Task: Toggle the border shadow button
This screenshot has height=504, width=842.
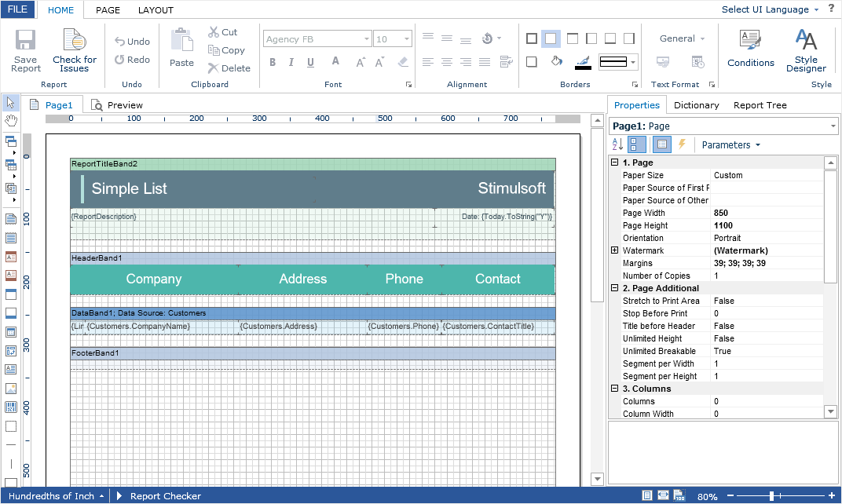Action: point(532,62)
